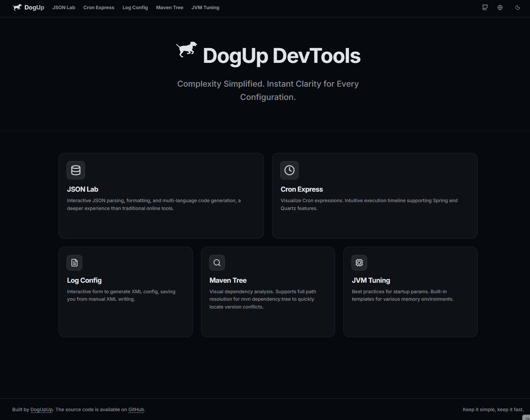Click the running dog icon above DogUp DevTools title
530x420 pixels.
(186, 50)
